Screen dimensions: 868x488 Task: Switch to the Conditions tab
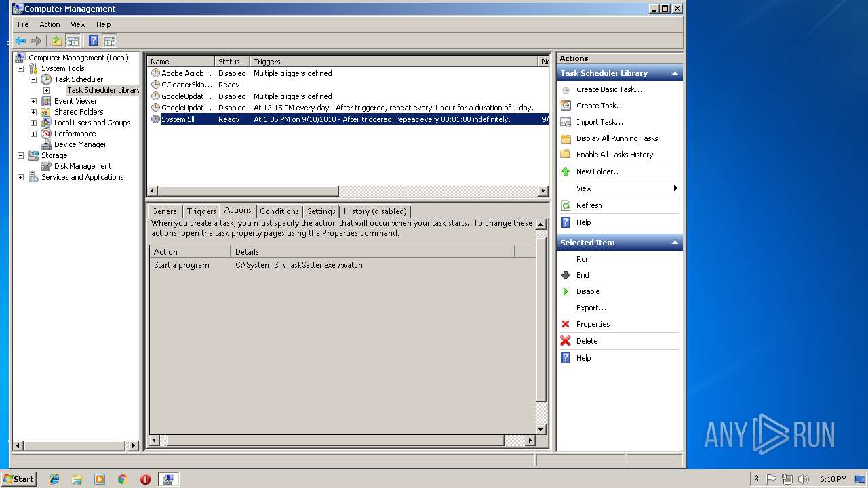pyautogui.click(x=279, y=211)
